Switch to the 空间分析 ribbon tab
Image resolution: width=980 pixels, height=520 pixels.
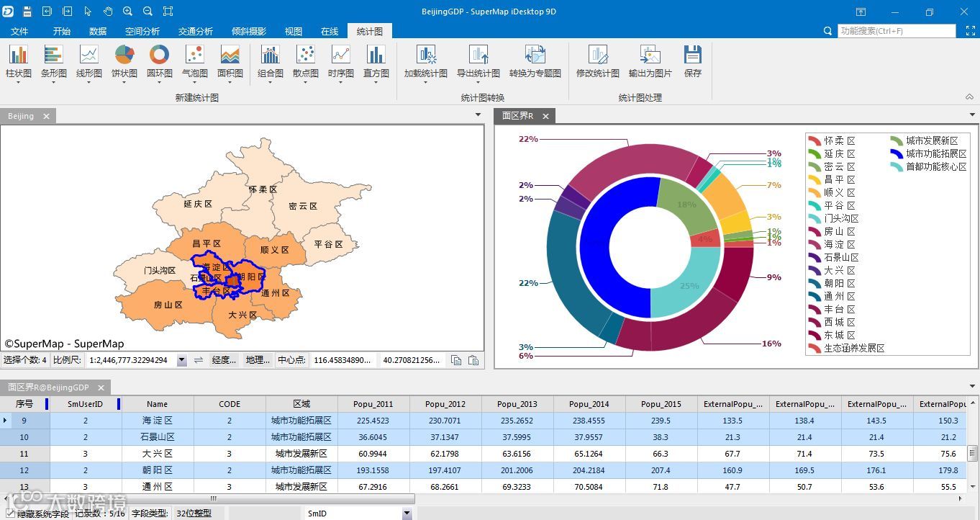coord(142,31)
